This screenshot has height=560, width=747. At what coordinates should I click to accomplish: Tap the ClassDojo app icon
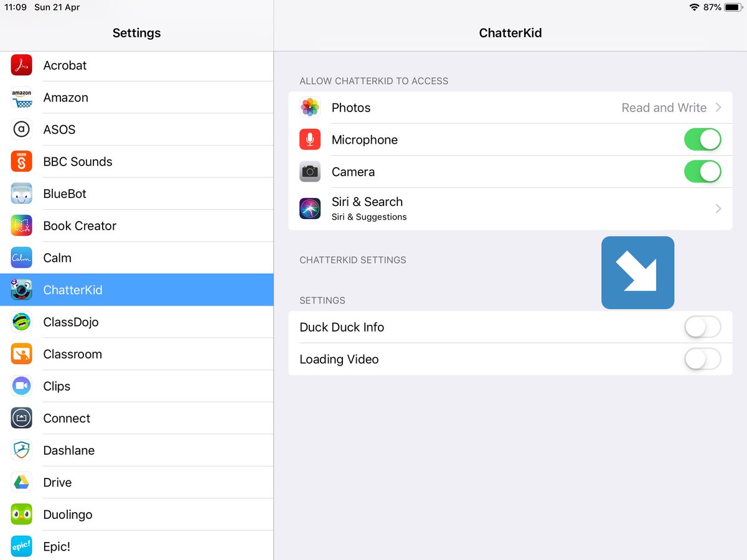22,322
